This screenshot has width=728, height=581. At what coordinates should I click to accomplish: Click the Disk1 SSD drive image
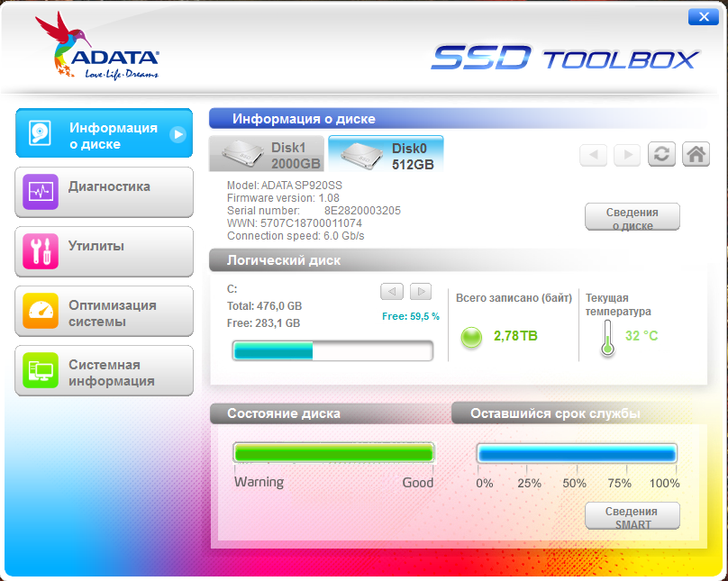(243, 155)
